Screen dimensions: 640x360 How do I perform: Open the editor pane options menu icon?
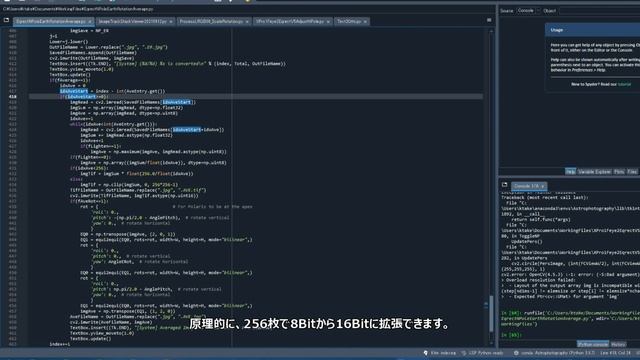pos(489,20)
